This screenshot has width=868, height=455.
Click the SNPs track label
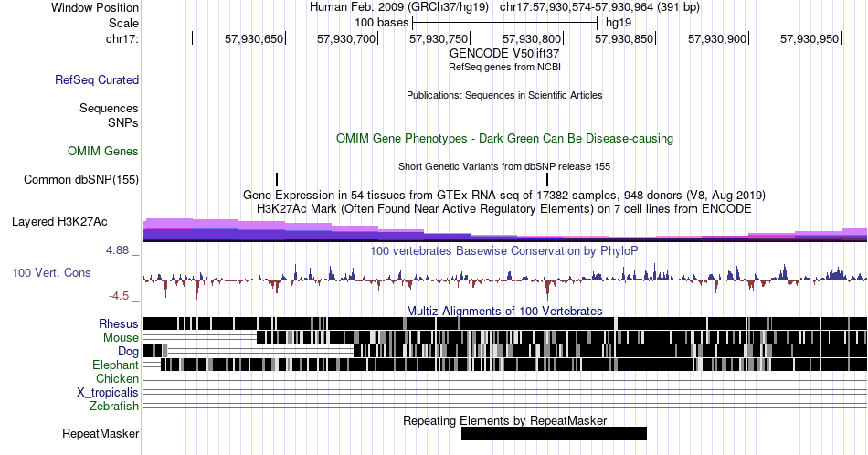pos(123,122)
